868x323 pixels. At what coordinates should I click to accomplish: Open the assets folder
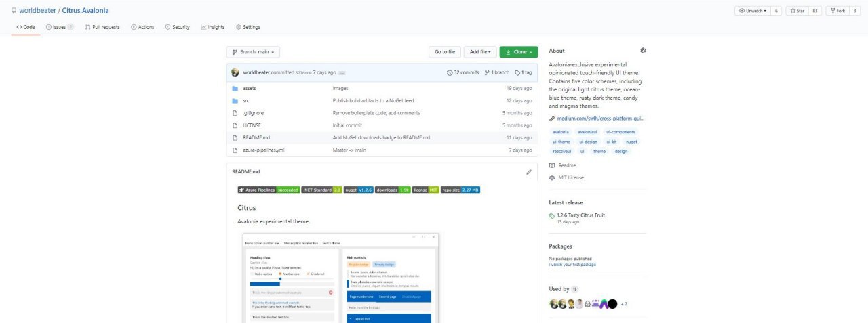(x=249, y=89)
